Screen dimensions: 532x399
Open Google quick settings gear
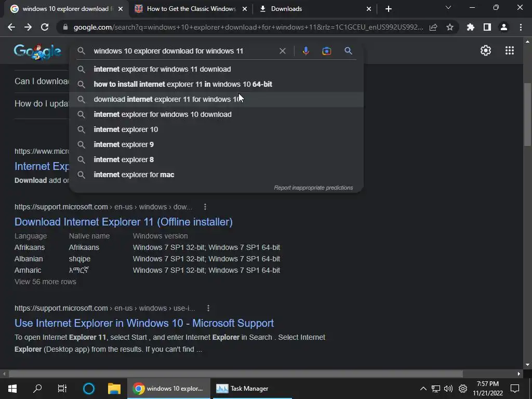click(486, 50)
